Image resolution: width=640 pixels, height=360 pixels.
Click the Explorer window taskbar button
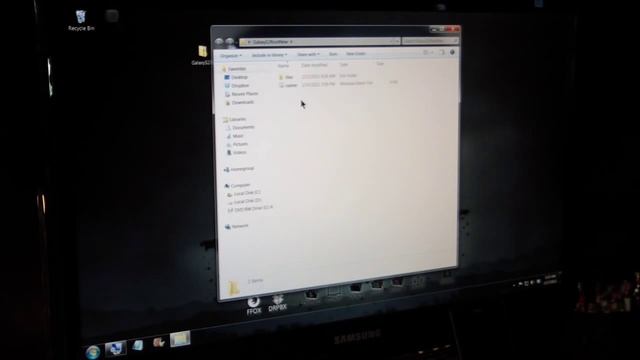tap(180, 339)
